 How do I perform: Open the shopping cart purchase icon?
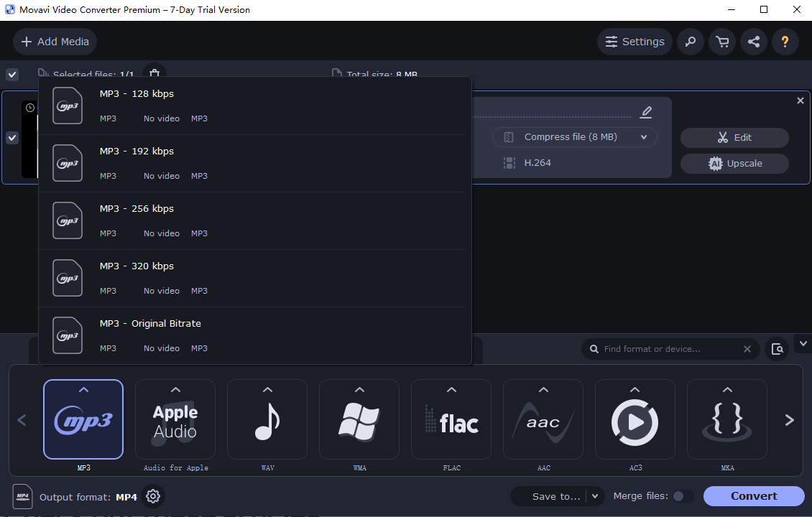[x=722, y=42]
